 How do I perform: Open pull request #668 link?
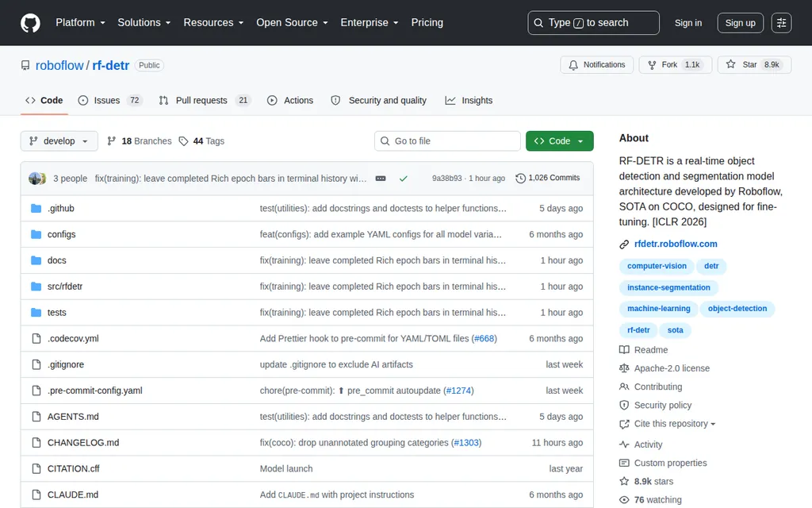tap(485, 338)
